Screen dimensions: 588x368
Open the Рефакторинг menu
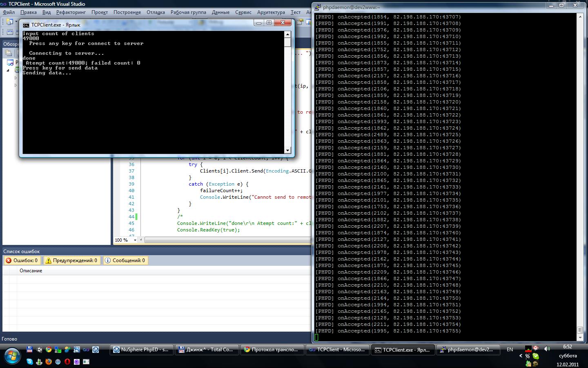point(71,12)
